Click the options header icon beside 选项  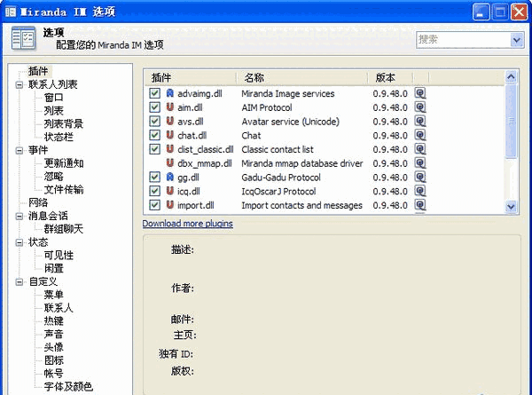point(23,38)
